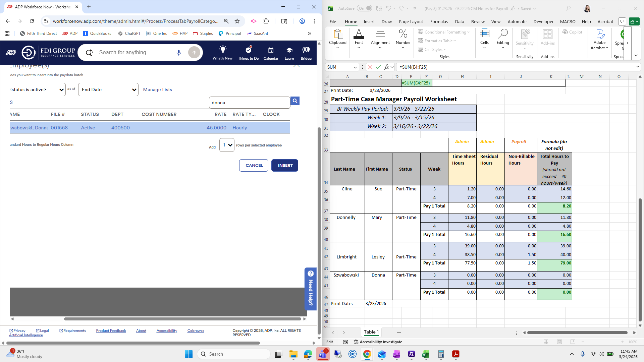Open the Manage Lists link
The image size is (644, 362).
[157, 89]
